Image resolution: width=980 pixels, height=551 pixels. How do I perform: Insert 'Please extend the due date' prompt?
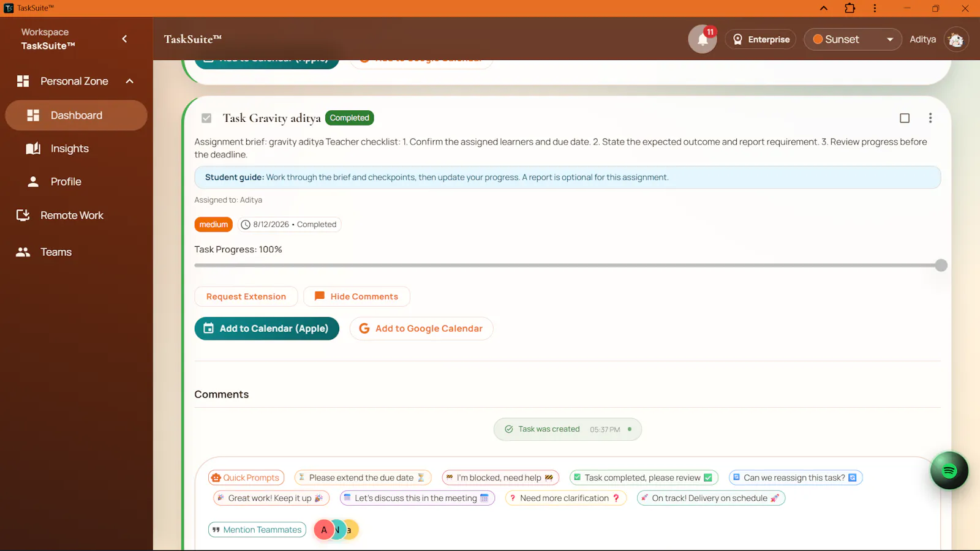tap(363, 478)
